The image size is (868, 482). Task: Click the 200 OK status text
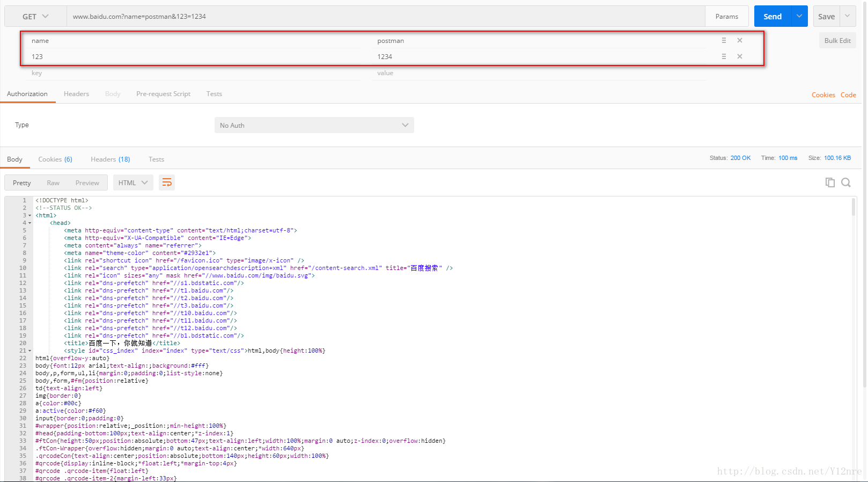coord(740,158)
